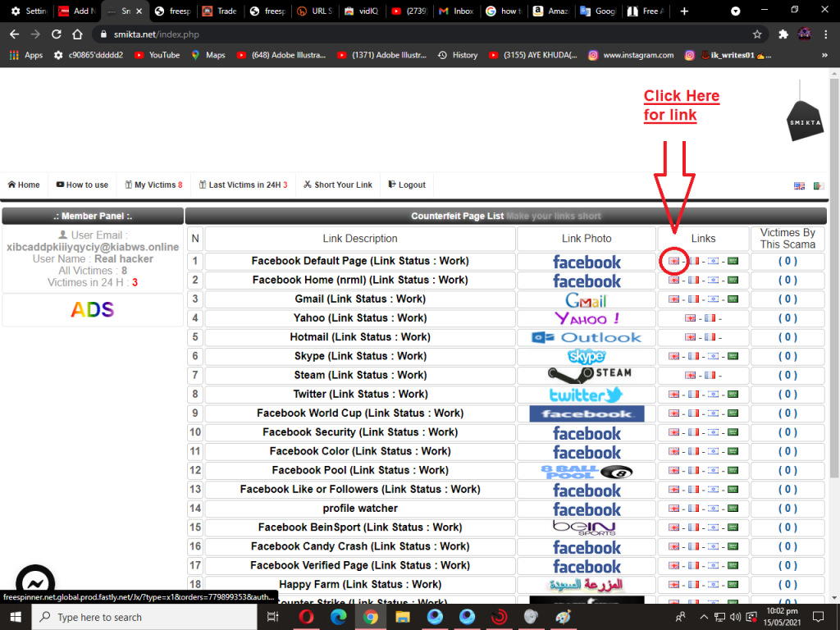Image resolution: width=840 pixels, height=630 pixels.
Task: Open a new tab with the plus button
Action: tap(684, 11)
